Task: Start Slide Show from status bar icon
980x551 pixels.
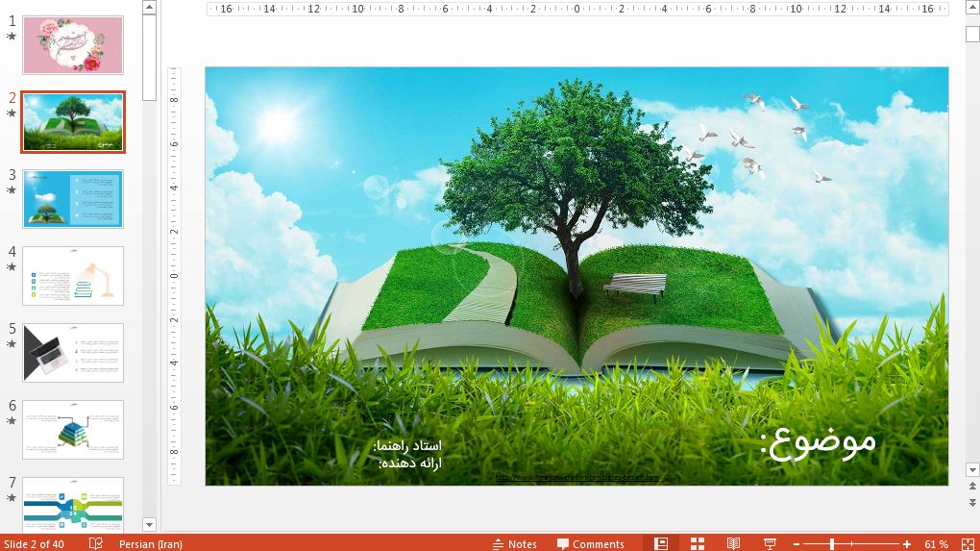Action: tap(770, 544)
